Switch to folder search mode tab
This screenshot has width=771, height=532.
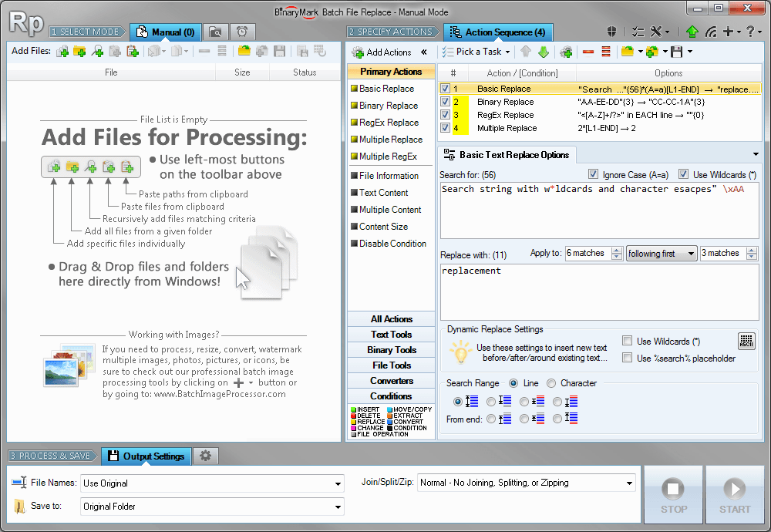tap(215, 32)
